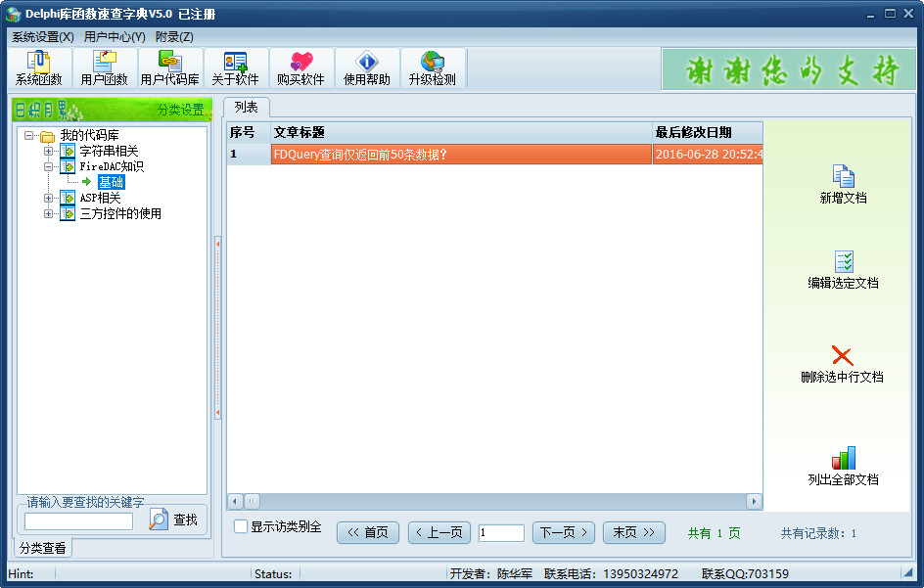Viewport: 924px width, 588px height.
Task: Click the list scrollbar left arrow
Action: (x=235, y=501)
